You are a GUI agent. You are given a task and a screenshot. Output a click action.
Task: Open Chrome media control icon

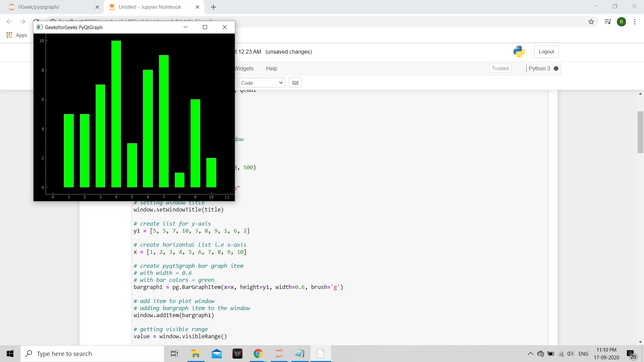(x=608, y=22)
